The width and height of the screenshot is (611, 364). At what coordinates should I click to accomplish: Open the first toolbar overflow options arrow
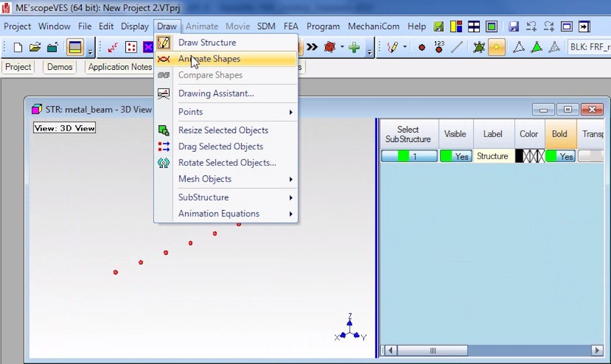pos(91,51)
